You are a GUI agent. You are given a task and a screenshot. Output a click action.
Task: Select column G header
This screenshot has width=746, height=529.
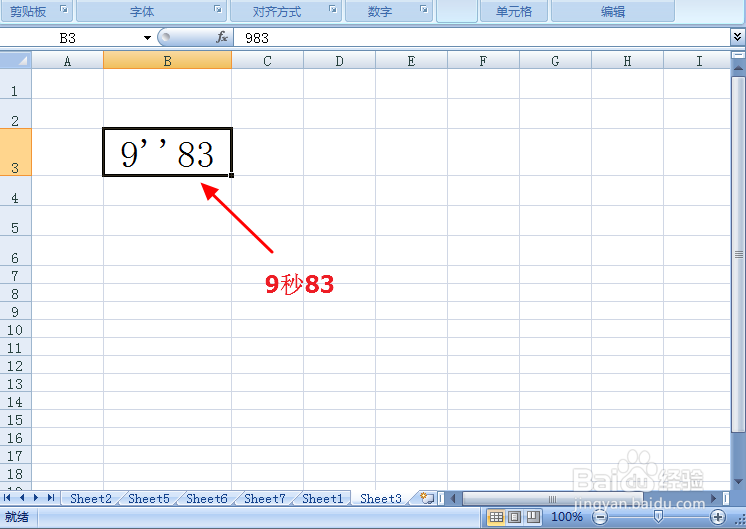pos(555,61)
